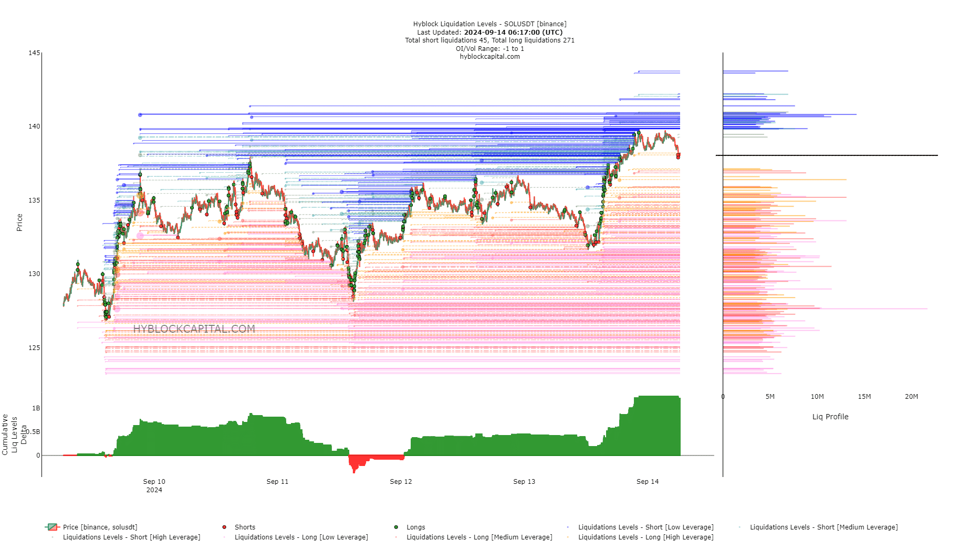
Task: Click the red dot icon beside Shorts
Action: click(224, 527)
